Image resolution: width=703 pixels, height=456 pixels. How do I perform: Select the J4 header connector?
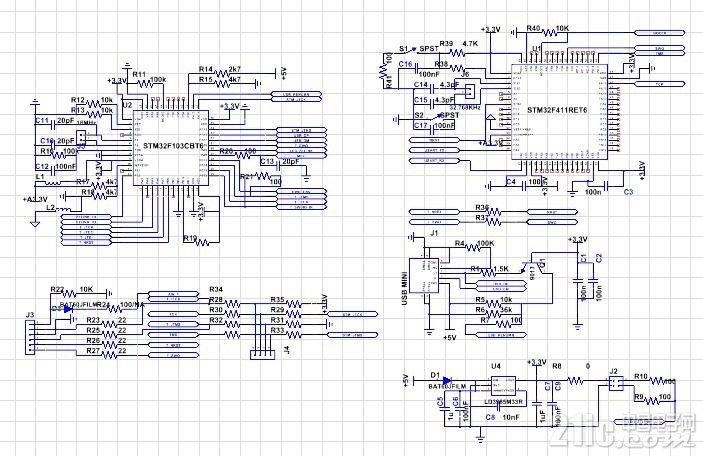click(262, 355)
